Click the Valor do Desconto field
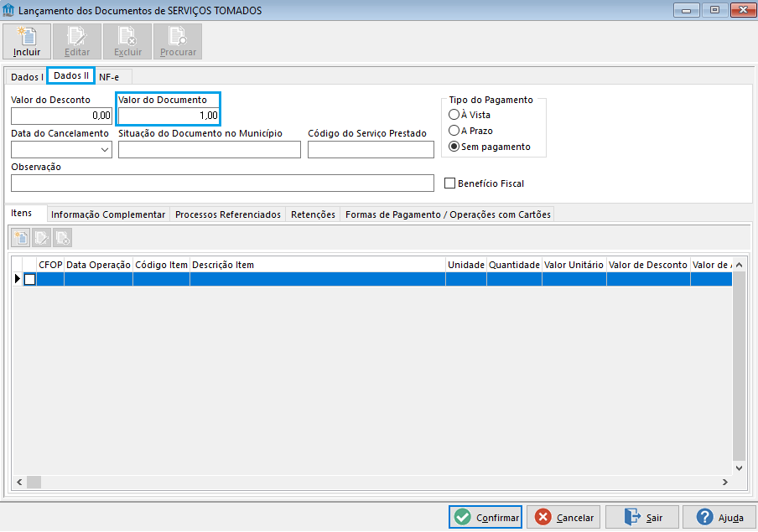Viewport: 758px width, 532px height. (61, 116)
